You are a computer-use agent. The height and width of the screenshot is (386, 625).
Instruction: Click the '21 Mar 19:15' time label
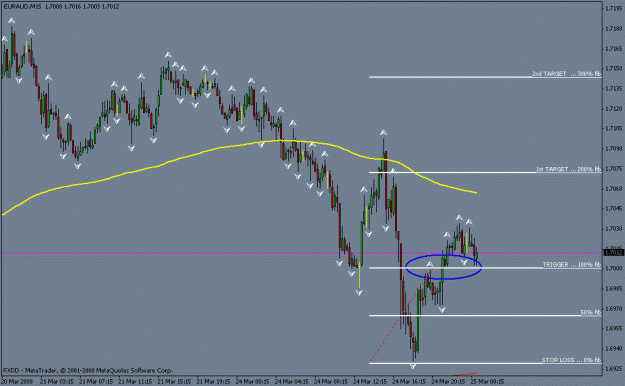[x=213, y=382]
